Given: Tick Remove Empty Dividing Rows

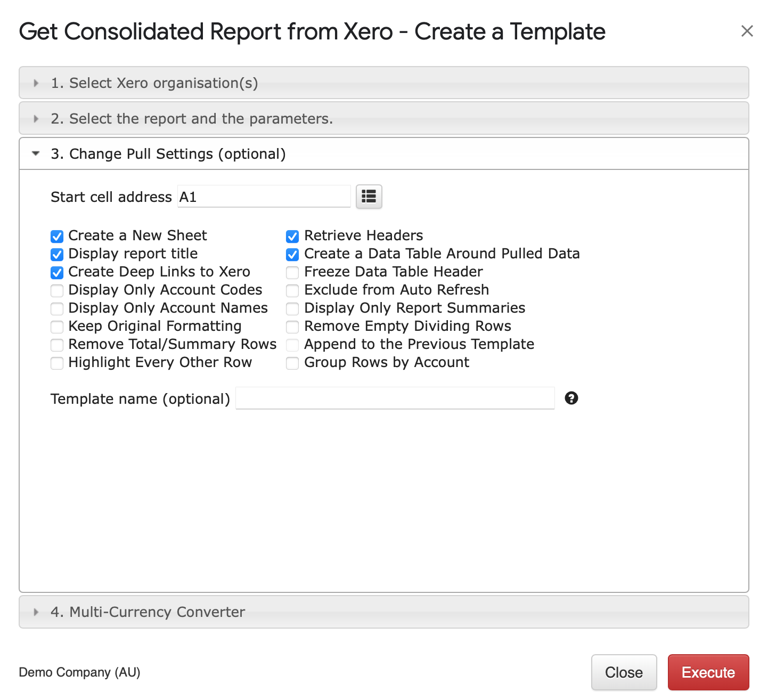Looking at the screenshot, I should click(292, 327).
